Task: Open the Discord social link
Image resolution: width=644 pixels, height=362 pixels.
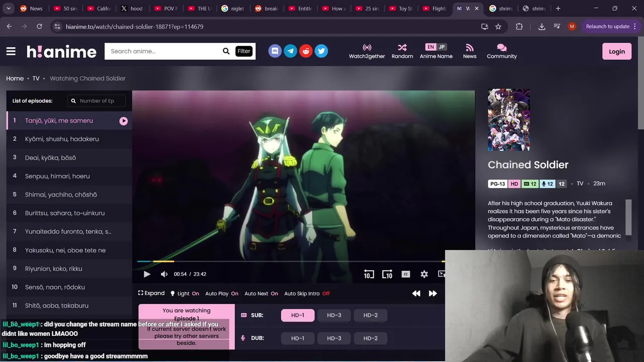Action: coord(275,51)
